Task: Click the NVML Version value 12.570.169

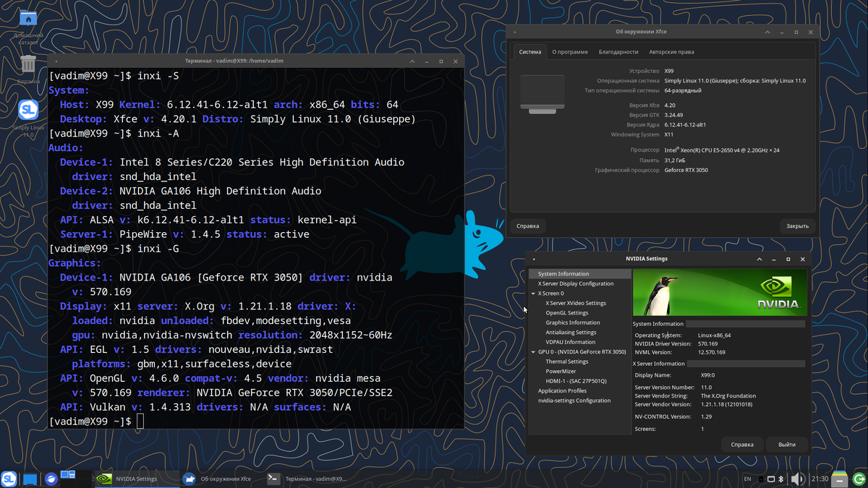Action: pos(712,352)
